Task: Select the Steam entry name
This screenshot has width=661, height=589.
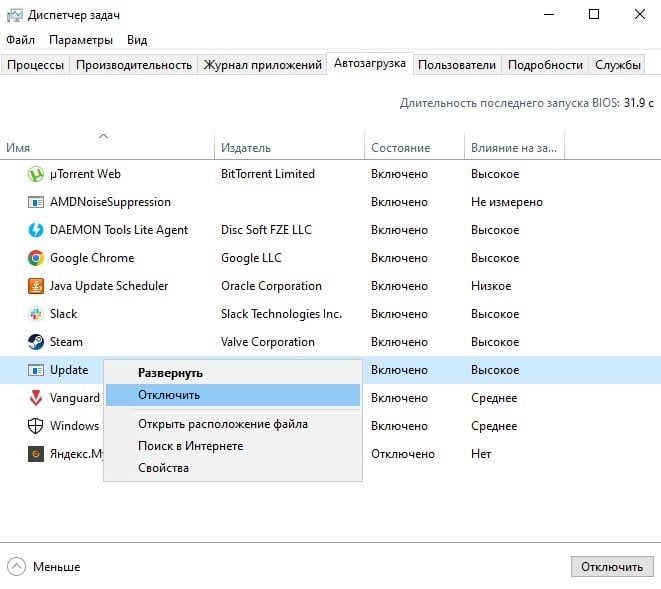Action: [x=66, y=342]
